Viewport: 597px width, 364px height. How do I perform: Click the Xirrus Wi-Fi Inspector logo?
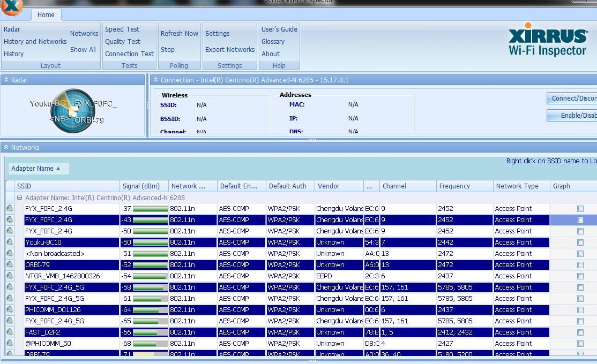point(548,40)
